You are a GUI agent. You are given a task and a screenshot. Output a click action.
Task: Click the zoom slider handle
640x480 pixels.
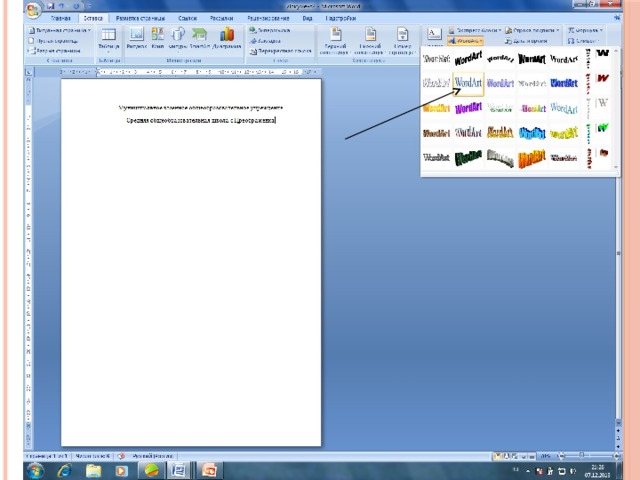click(582, 455)
